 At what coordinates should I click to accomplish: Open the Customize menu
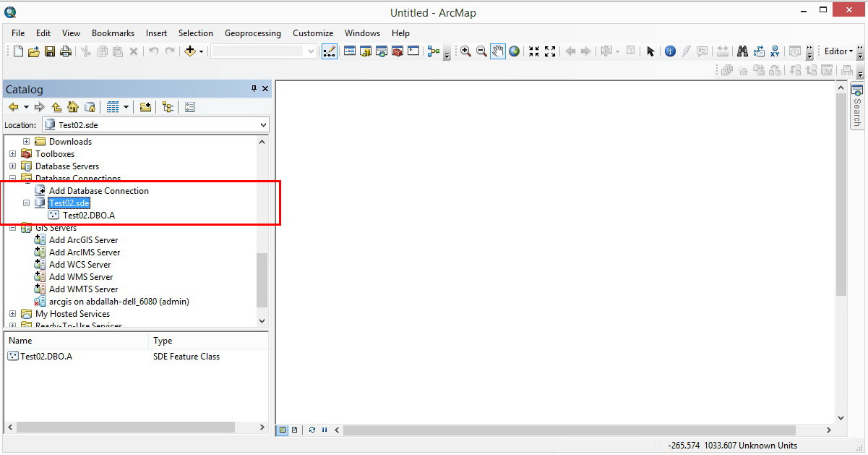click(313, 33)
